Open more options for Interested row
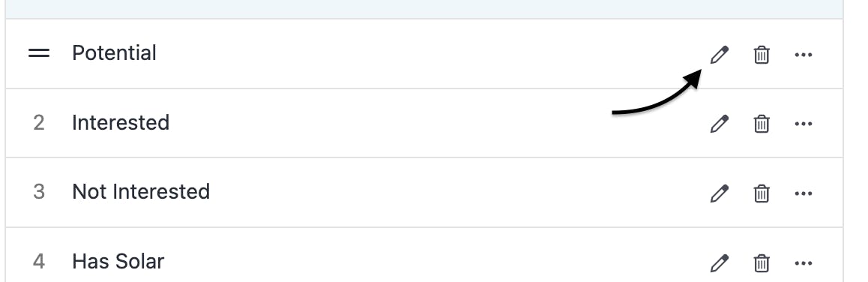Image resolution: width=868 pixels, height=282 pixels. pyautogui.click(x=804, y=124)
